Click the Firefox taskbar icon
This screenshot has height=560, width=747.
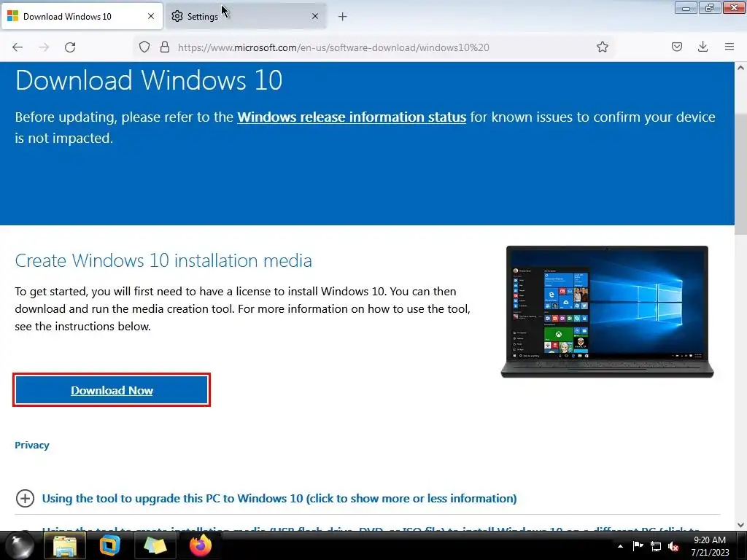click(x=200, y=545)
